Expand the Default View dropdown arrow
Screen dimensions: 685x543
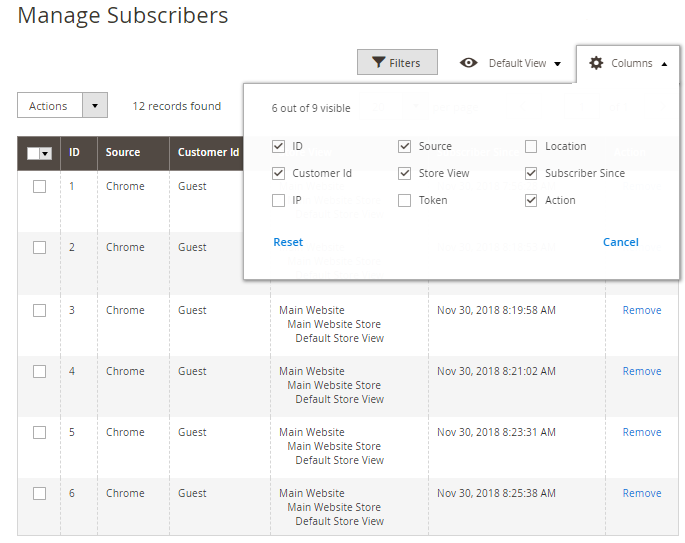[557, 64]
